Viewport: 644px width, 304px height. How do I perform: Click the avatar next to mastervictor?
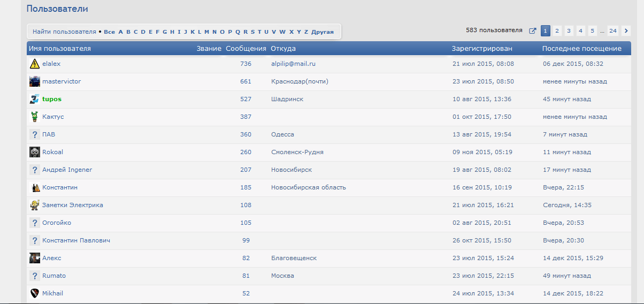[x=35, y=82]
